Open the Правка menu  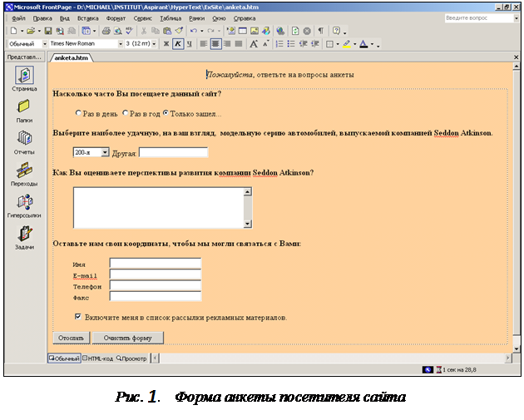tap(42, 18)
